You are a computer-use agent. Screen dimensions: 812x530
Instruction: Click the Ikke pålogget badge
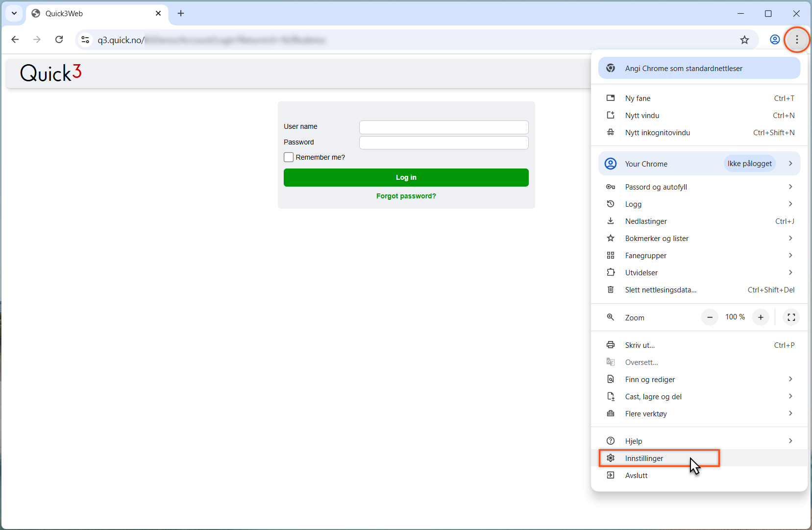pos(749,164)
